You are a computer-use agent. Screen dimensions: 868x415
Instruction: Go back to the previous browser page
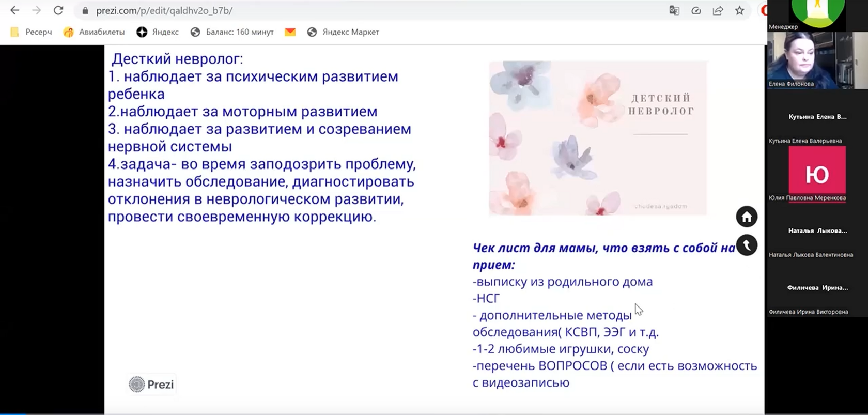(x=15, y=10)
